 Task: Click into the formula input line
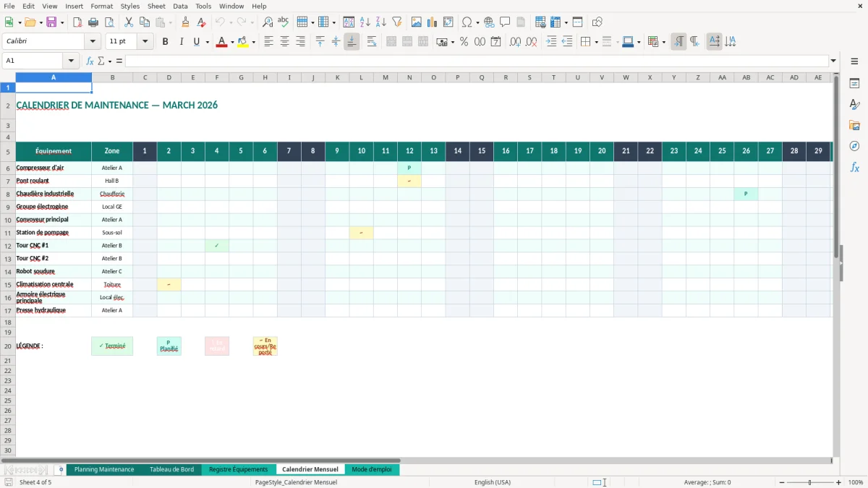(x=477, y=61)
